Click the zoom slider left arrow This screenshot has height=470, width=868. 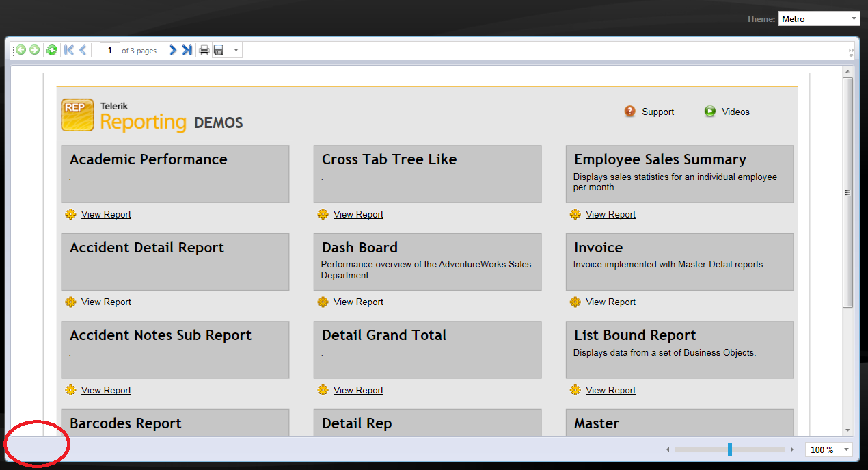coord(668,449)
